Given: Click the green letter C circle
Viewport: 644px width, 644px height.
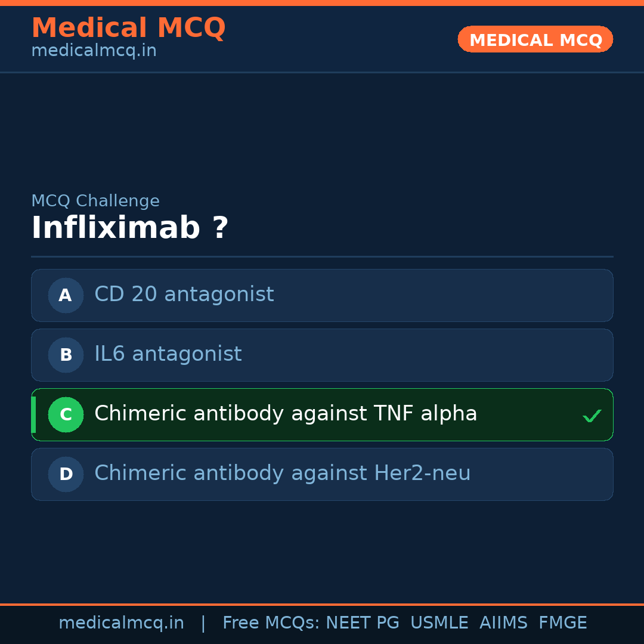Looking at the screenshot, I should [x=66, y=414].
